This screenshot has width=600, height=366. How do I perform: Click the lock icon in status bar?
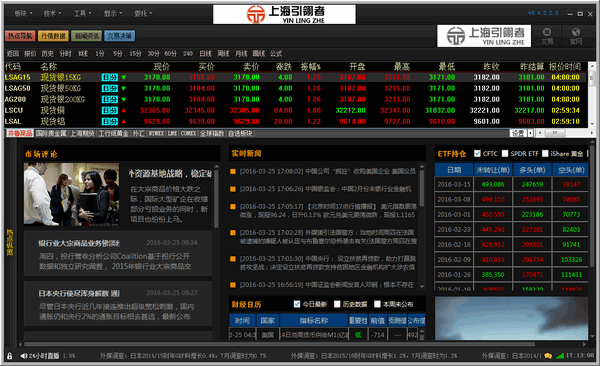point(10,356)
